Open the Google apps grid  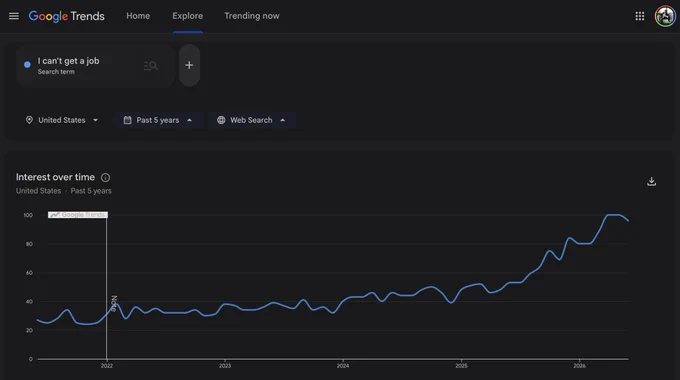[640, 16]
